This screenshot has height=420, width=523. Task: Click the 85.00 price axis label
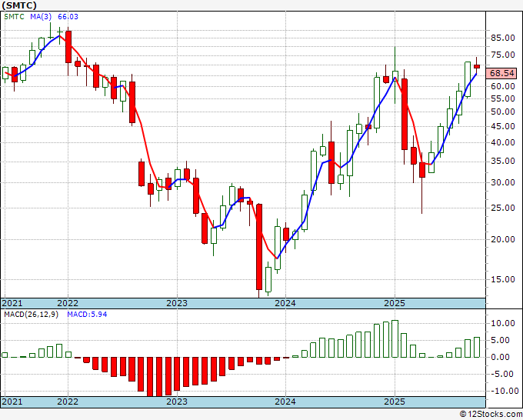(503, 38)
